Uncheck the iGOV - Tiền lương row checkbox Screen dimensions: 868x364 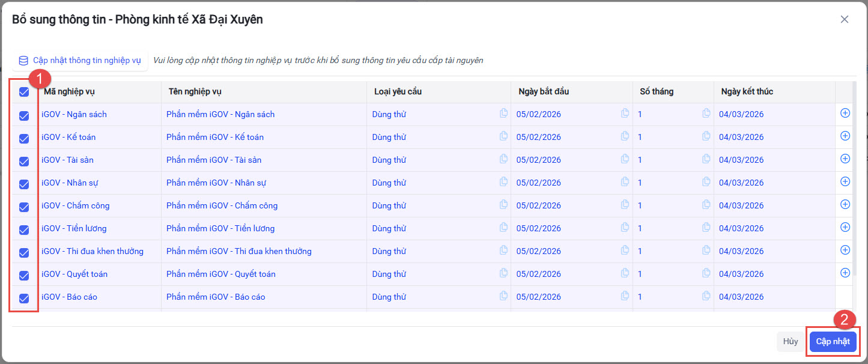[x=24, y=230]
